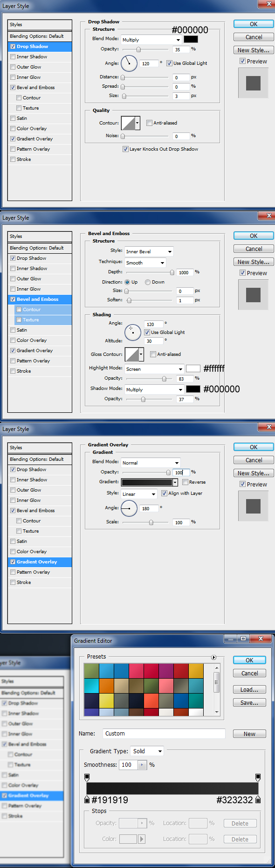Open Drop Shadow Blend Mode dropdown showing Multiply
The image size is (275, 868).
pos(151,40)
